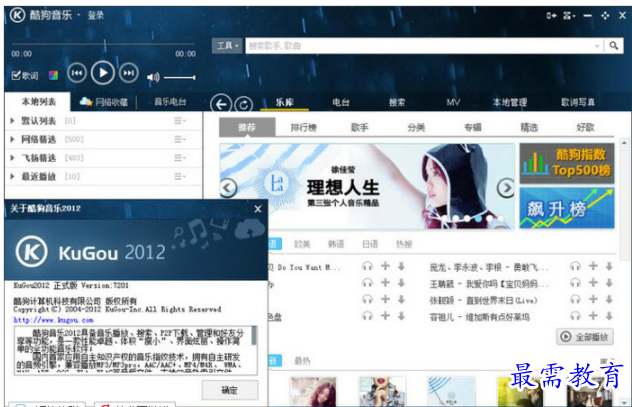Open the 最近播放 row menu icon
Screen dimensions: 632x407
pyautogui.click(x=179, y=176)
